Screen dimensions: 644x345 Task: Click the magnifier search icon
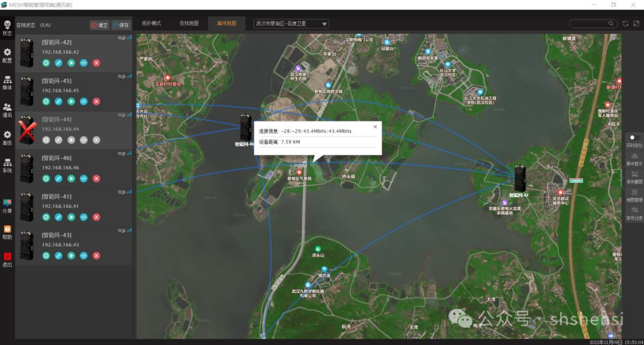[611, 24]
